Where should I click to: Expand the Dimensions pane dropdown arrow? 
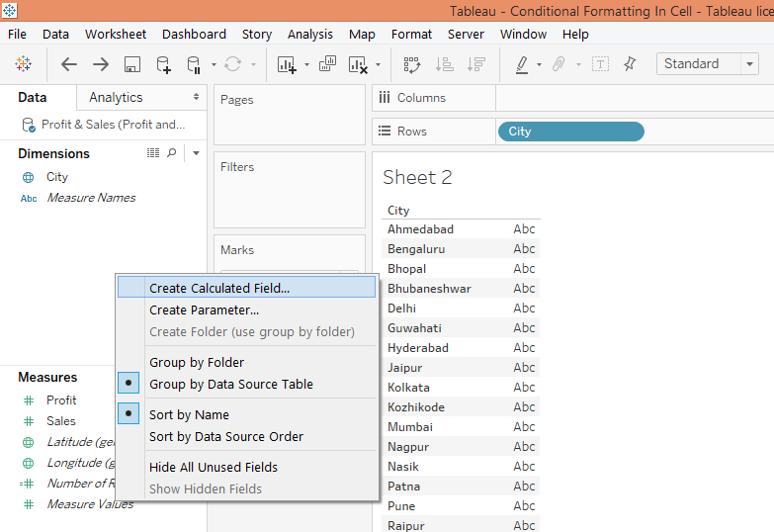pyautogui.click(x=197, y=153)
